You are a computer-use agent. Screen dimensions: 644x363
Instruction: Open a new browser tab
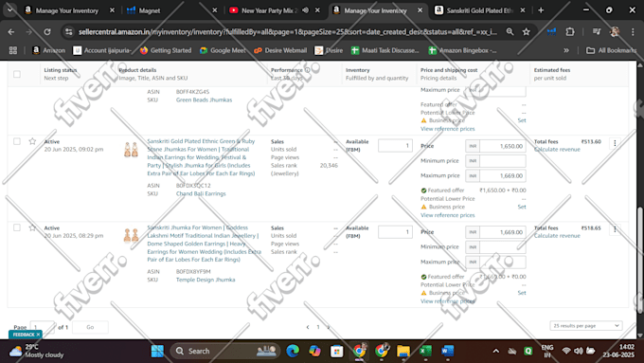point(541,10)
